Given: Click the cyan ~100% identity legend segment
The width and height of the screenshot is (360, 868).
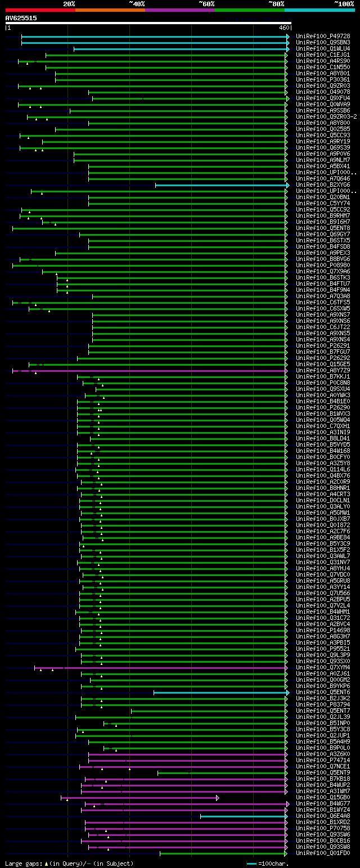Looking at the screenshot, I should point(319,10).
